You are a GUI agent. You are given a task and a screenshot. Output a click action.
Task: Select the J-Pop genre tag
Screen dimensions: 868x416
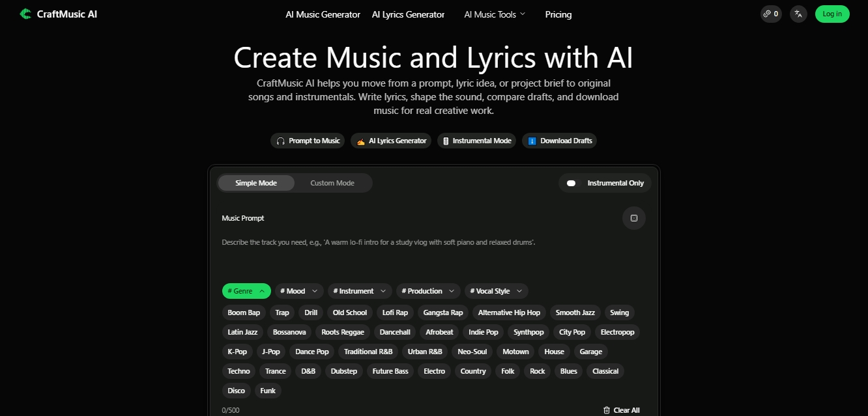tap(271, 352)
